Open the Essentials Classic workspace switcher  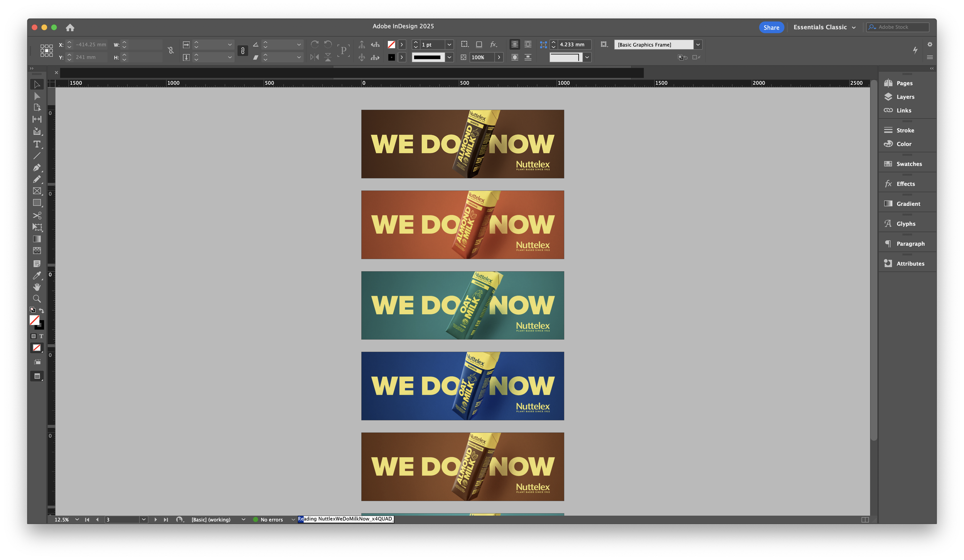tap(824, 27)
